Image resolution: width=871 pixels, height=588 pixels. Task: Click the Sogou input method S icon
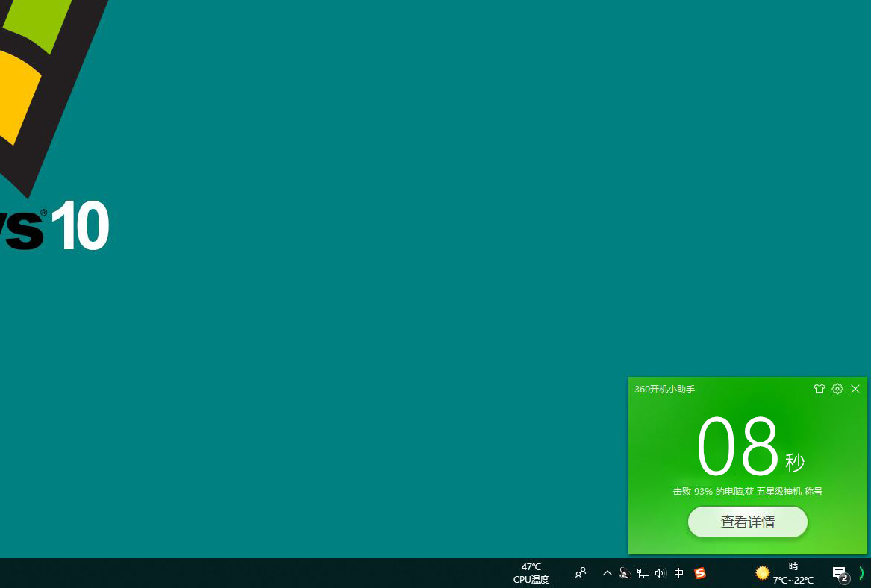click(700, 573)
